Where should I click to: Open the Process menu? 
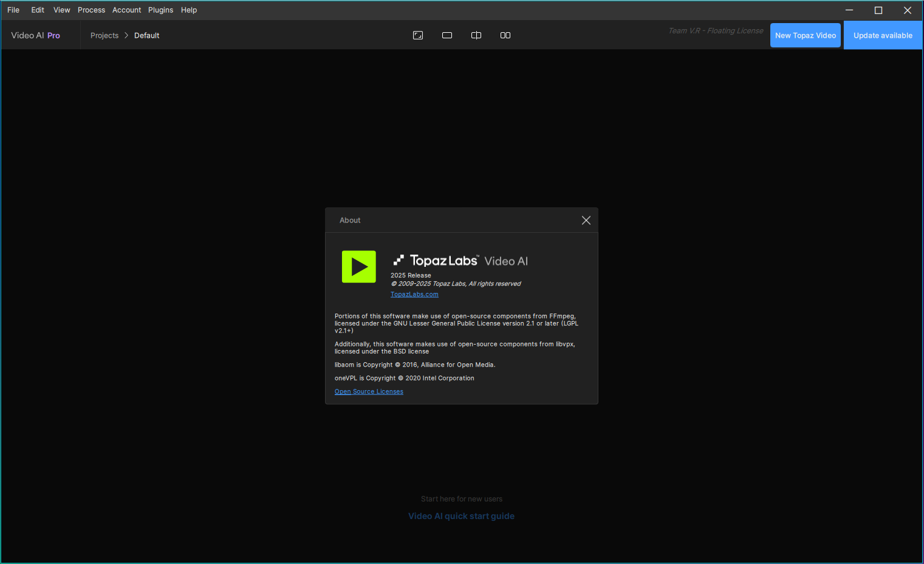[x=91, y=10]
